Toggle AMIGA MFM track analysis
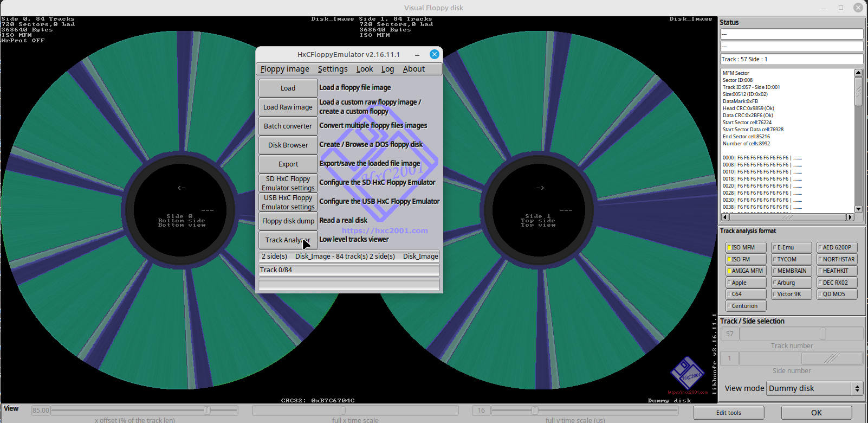Viewport: 868px width, 423px height. tap(746, 271)
